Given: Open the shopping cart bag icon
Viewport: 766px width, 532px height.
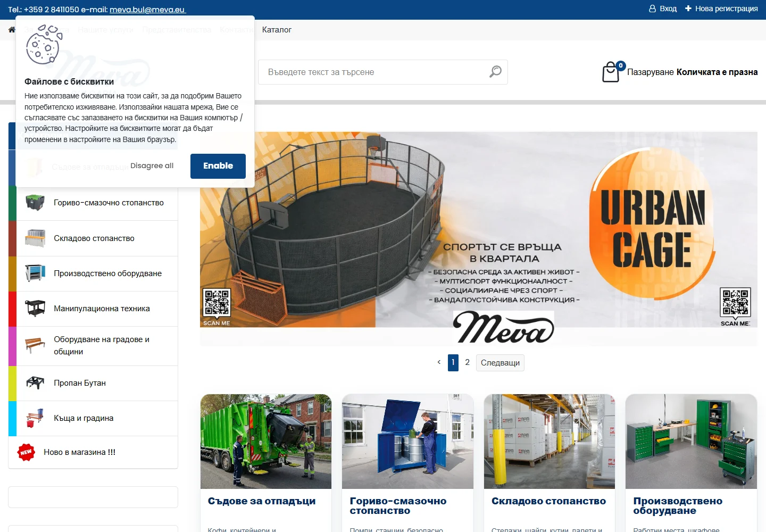Looking at the screenshot, I should point(611,72).
